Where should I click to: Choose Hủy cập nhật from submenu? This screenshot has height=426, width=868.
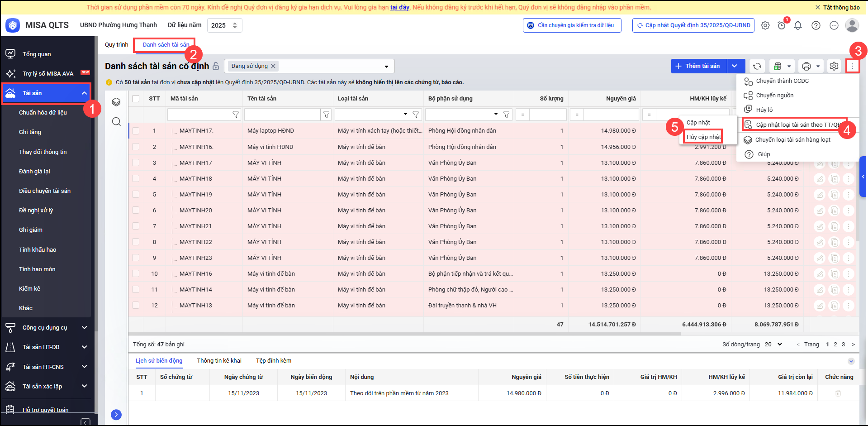[x=703, y=137]
